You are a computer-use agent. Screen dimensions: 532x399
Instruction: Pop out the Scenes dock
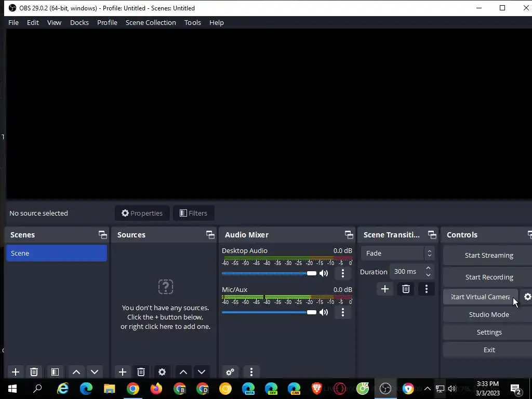tap(102, 235)
